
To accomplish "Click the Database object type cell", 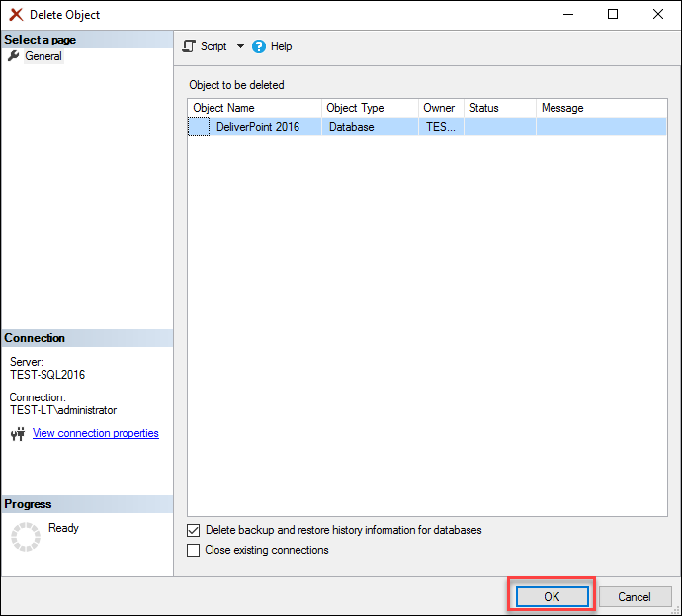I will (370, 127).
